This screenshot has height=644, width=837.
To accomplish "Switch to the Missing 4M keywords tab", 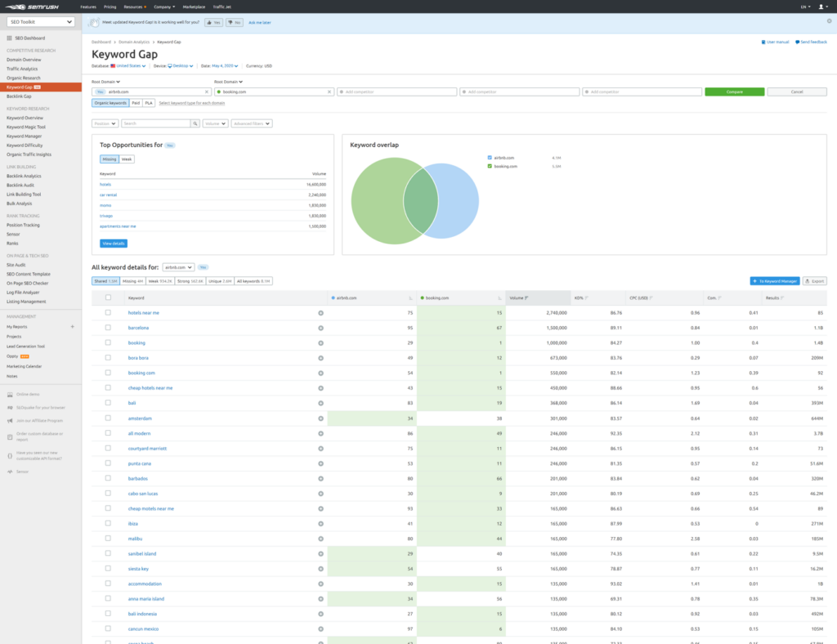I will tap(133, 281).
